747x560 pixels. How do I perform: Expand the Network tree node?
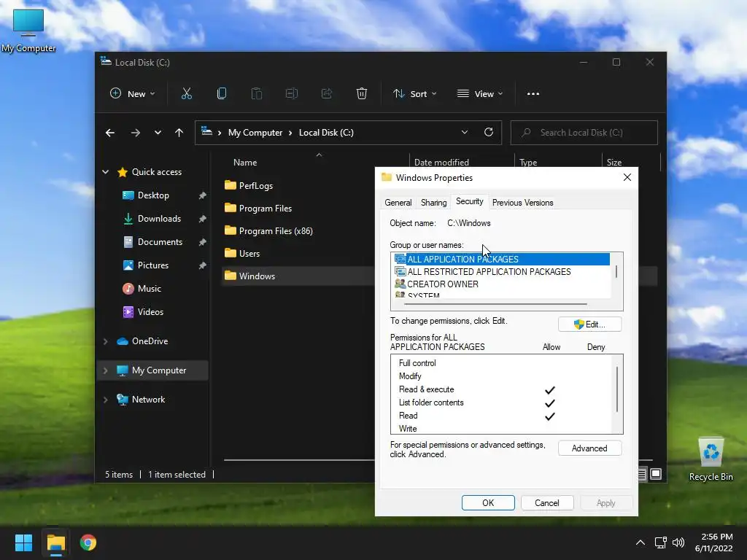(106, 400)
